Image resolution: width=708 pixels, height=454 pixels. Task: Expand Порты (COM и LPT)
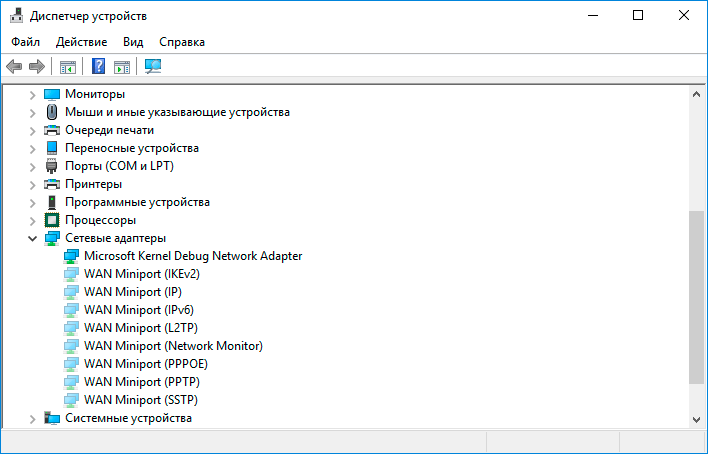pyautogui.click(x=33, y=167)
